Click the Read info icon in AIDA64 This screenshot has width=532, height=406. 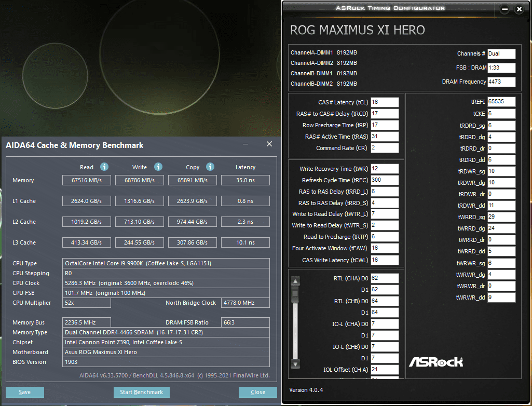pos(104,167)
